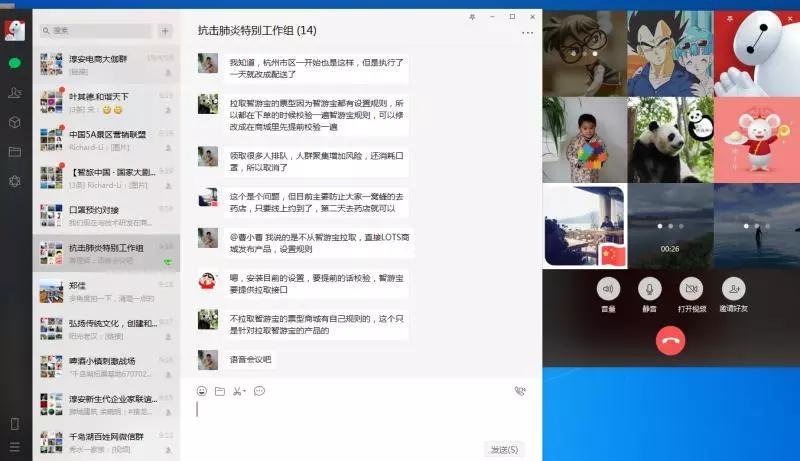The image size is (800, 461).
Task: Open the 弘扬传统文化，创建和... chat
Action: point(106,329)
